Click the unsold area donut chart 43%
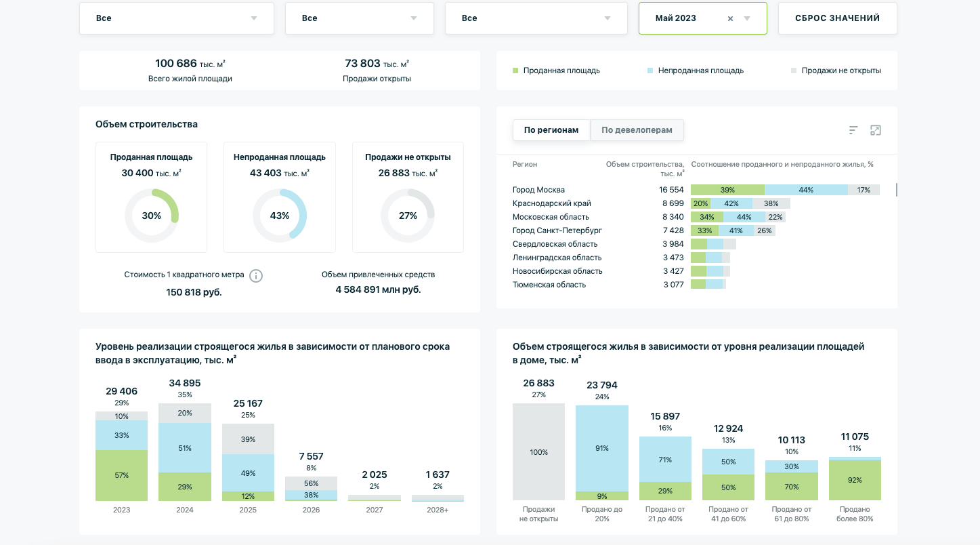 280,216
